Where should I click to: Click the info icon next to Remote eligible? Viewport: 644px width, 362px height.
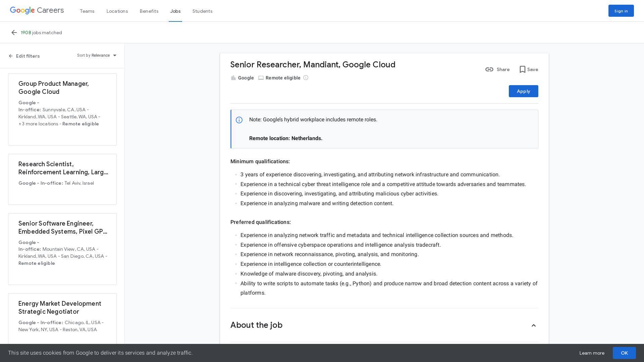pyautogui.click(x=306, y=78)
